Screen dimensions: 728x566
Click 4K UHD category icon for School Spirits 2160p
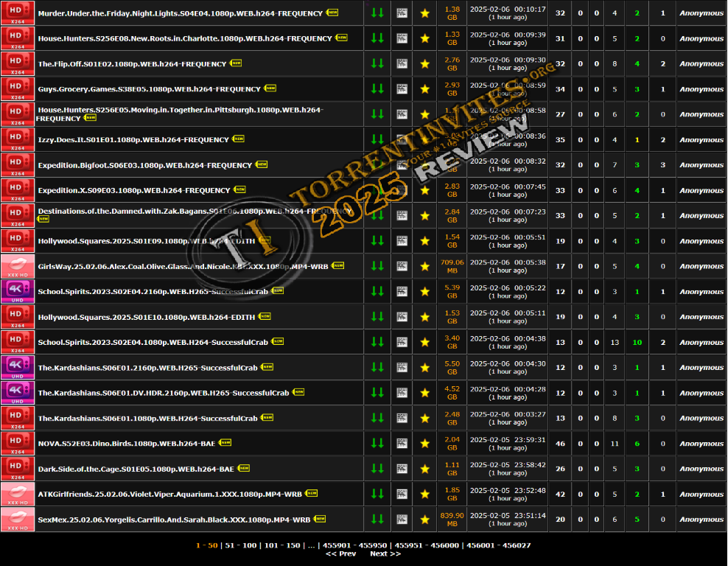[17, 292]
